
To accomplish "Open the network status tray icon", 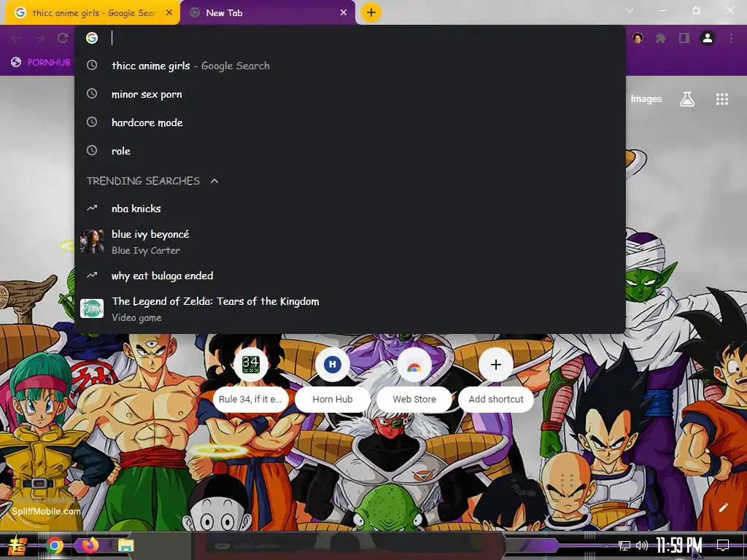I will 624,545.
